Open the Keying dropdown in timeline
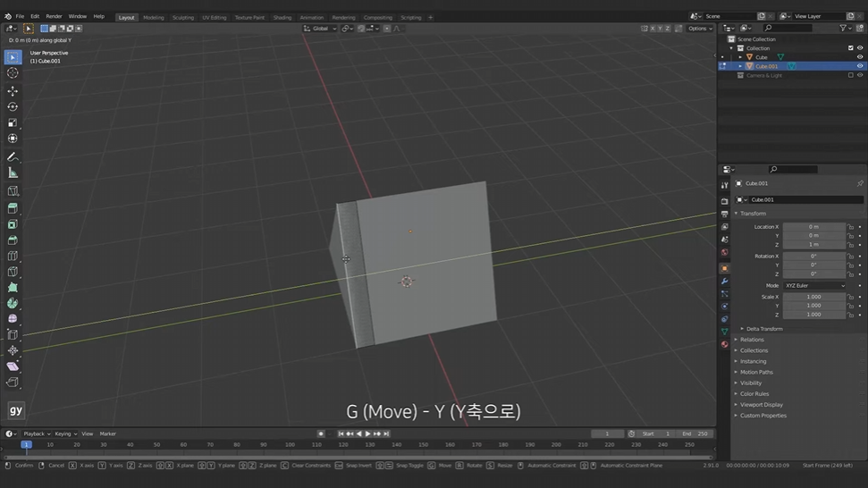The image size is (868, 488). 65,433
